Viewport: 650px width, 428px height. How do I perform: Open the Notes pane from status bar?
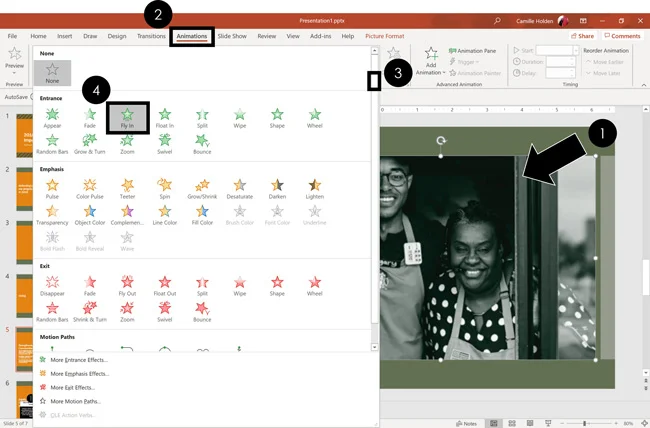[x=467, y=423]
